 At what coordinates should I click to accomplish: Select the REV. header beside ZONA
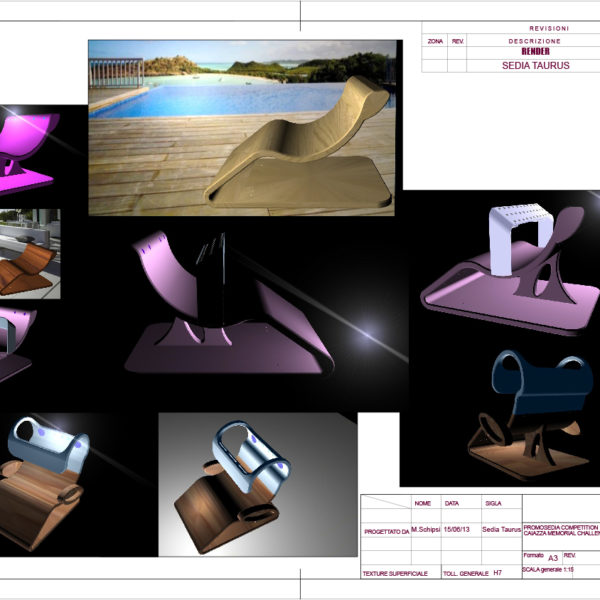(x=458, y=41)
